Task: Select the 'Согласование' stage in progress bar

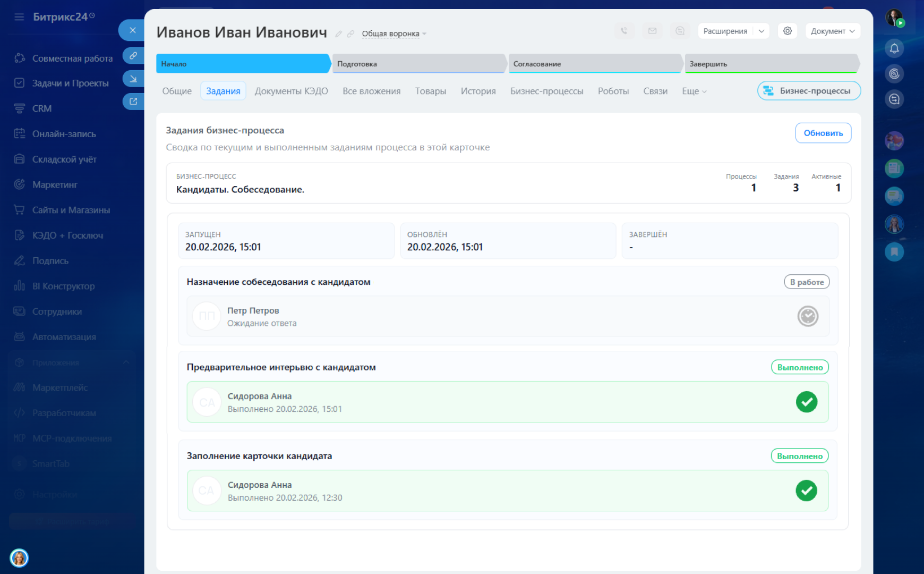Action: (595, 64)
